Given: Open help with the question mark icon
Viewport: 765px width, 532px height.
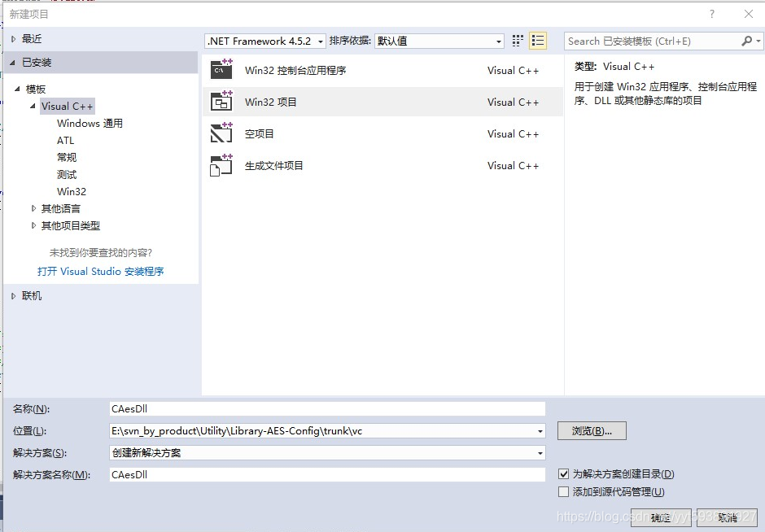Looking at the screenshot, I should (712, 14).
